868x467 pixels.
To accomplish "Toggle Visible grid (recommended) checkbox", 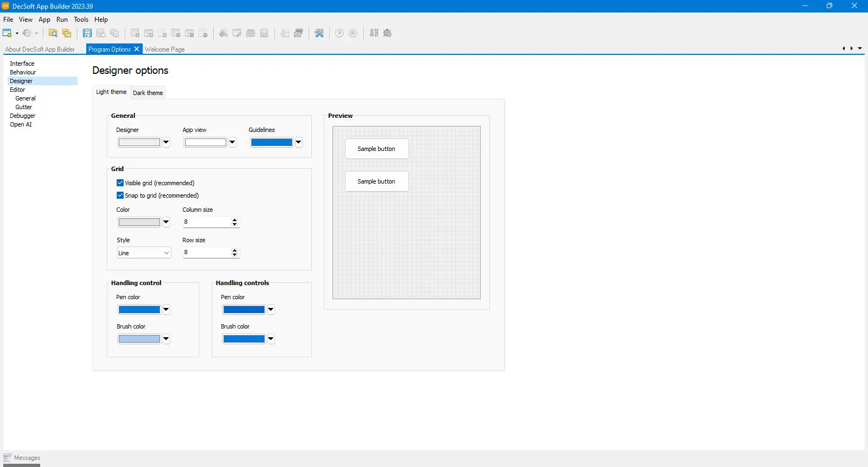I will click(x=120, y=183).
